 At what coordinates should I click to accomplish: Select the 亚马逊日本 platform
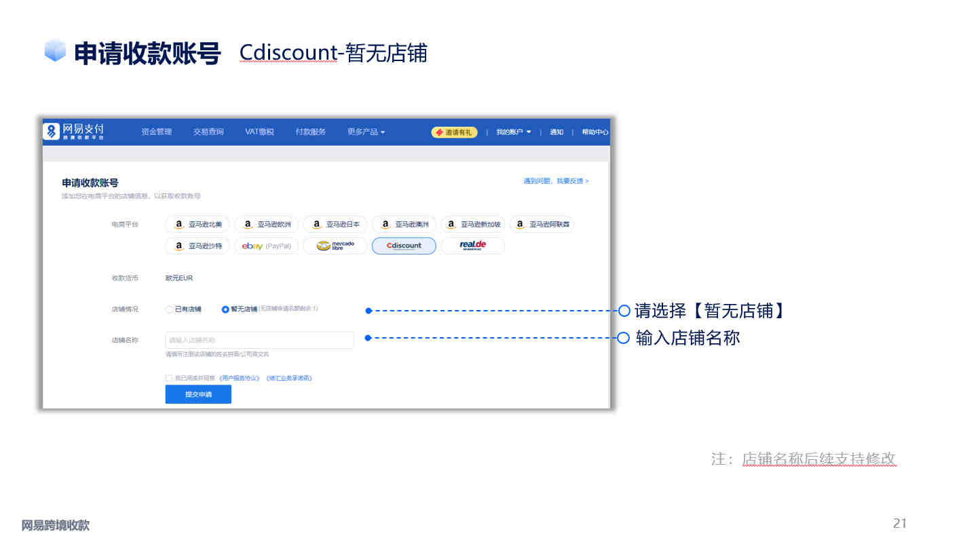tap(335, 225)
